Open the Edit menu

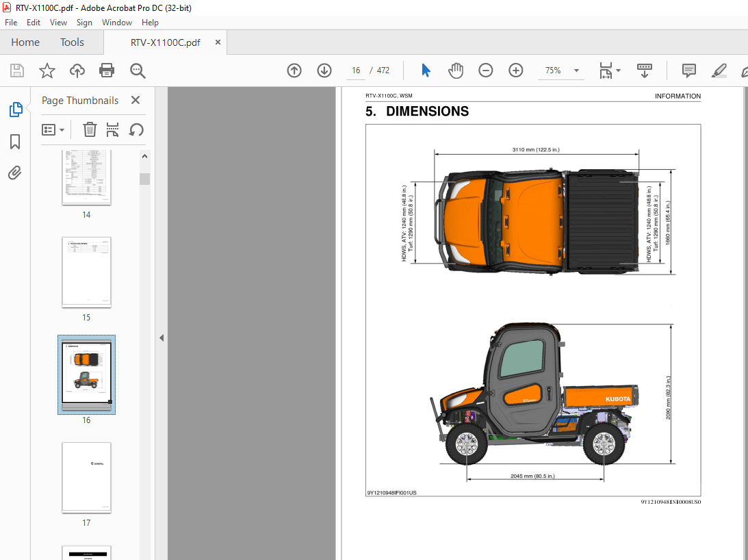[34, 23]
